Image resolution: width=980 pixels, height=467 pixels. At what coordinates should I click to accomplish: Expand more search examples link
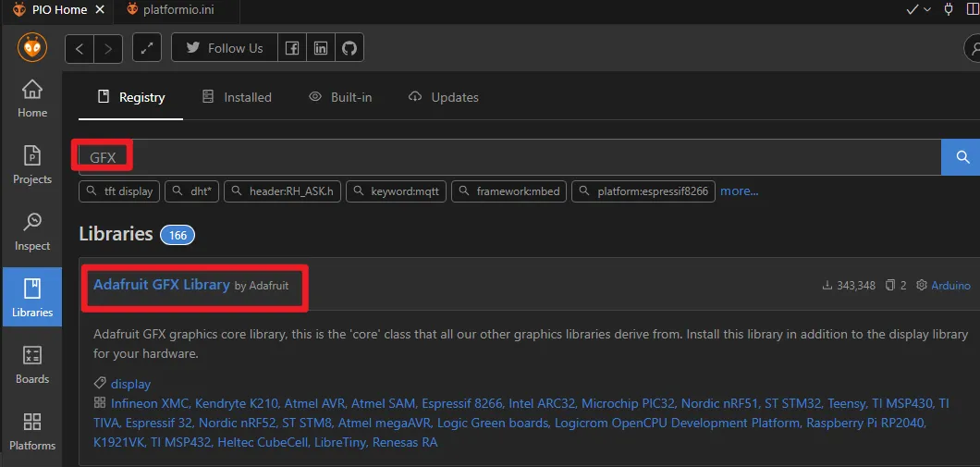pos(739,191)
